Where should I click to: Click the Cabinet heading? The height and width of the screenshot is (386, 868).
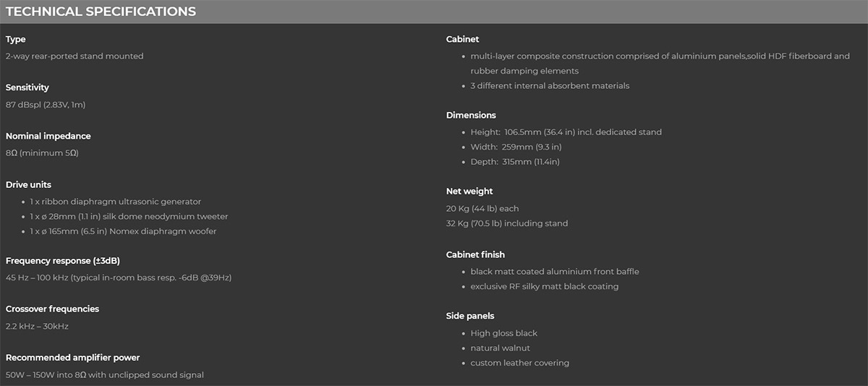pyautogui.click(x=462, y=39)
